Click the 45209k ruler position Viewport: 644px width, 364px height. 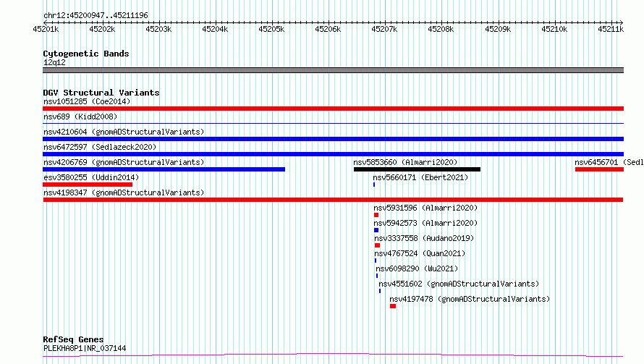point(498,29)
